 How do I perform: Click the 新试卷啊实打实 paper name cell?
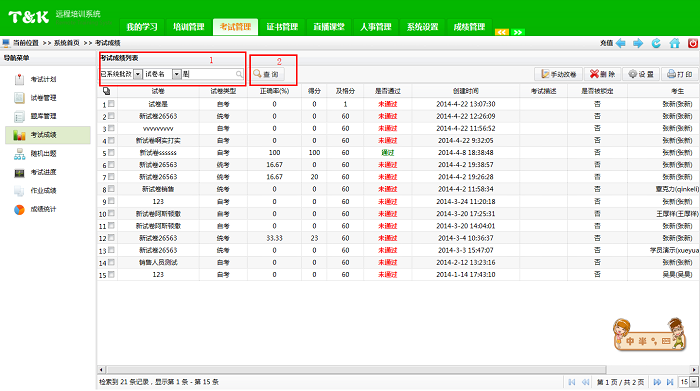[x=158, y=141]
